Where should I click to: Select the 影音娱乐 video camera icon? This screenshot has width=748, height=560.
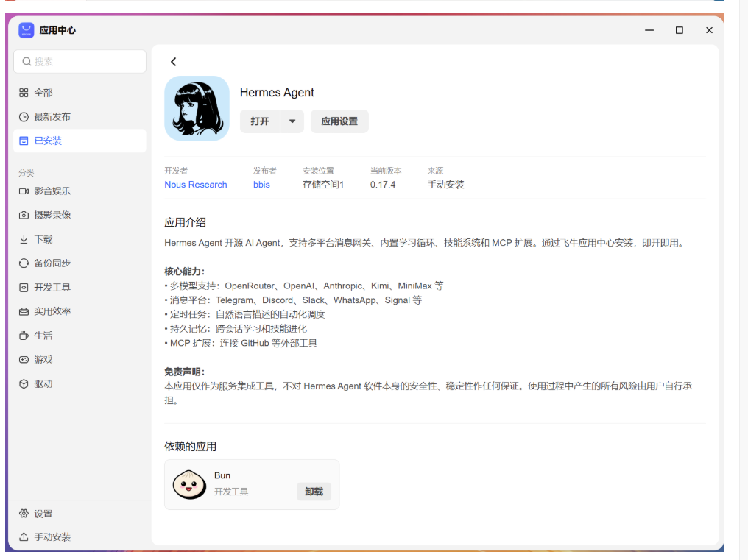point(24,191)
